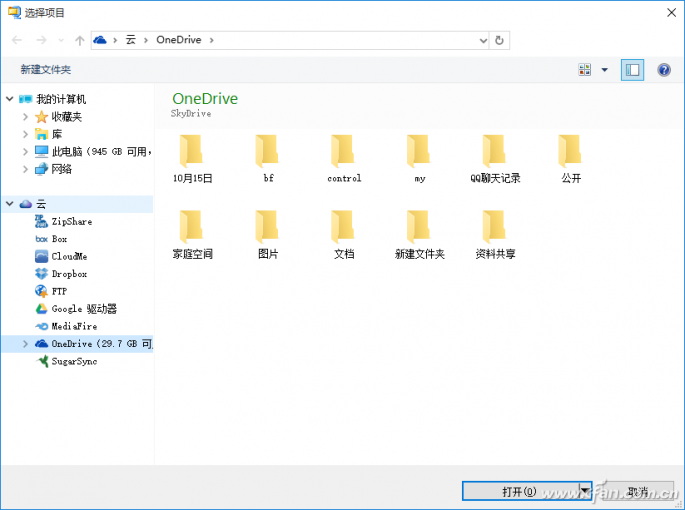Select the 资料共享 folder icon
Viewport: 685px width, 510px height.
pos(494,226)
